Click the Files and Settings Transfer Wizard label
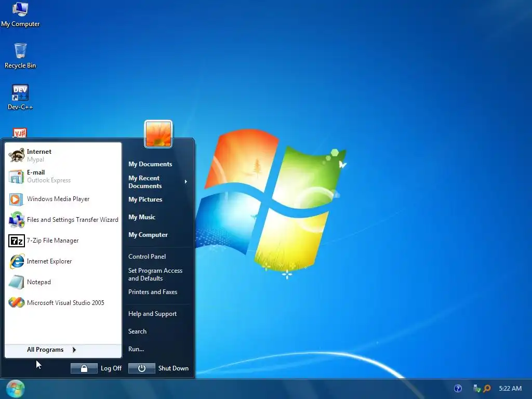 73,220
